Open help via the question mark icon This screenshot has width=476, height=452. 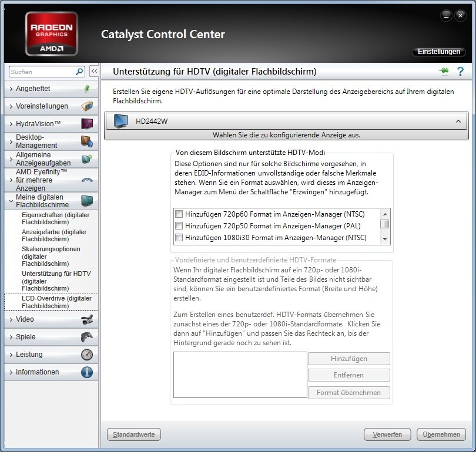(x=460, y=72)
